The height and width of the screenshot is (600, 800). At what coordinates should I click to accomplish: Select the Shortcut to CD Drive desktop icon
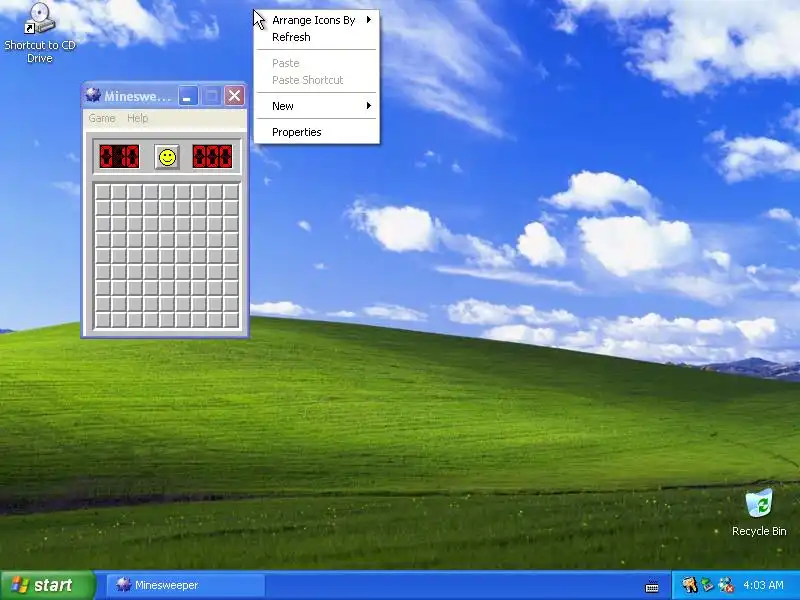pos(40,33)
